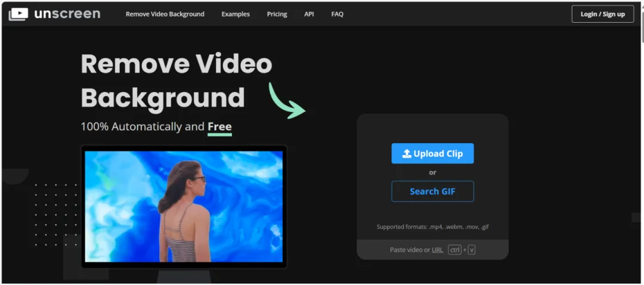Click the Search GIF button
The height and width of the screenshot is (285, 644).
[432, 191]
